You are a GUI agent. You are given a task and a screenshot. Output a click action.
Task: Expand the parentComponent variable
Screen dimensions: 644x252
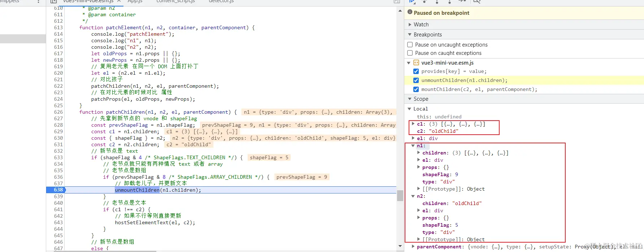tap(413, 247)
